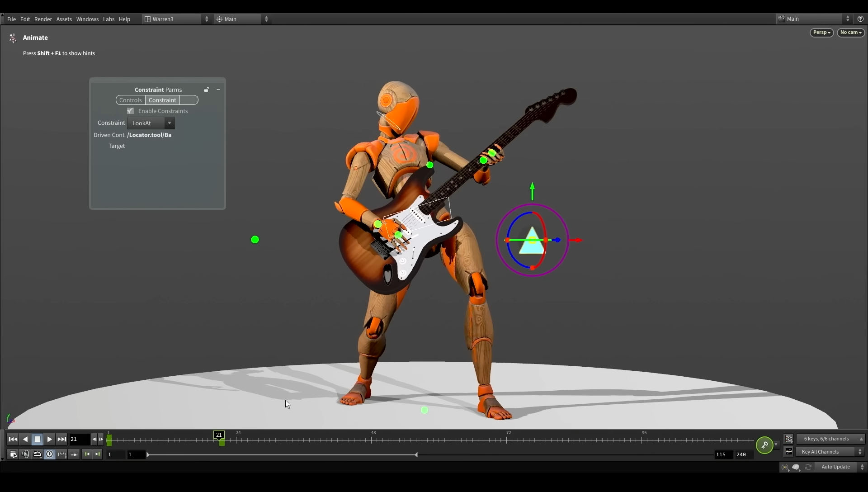The height and width of the screenshot is (492, 868).
Task: Open the Main radial menu selector
Action: click(242, 19)
